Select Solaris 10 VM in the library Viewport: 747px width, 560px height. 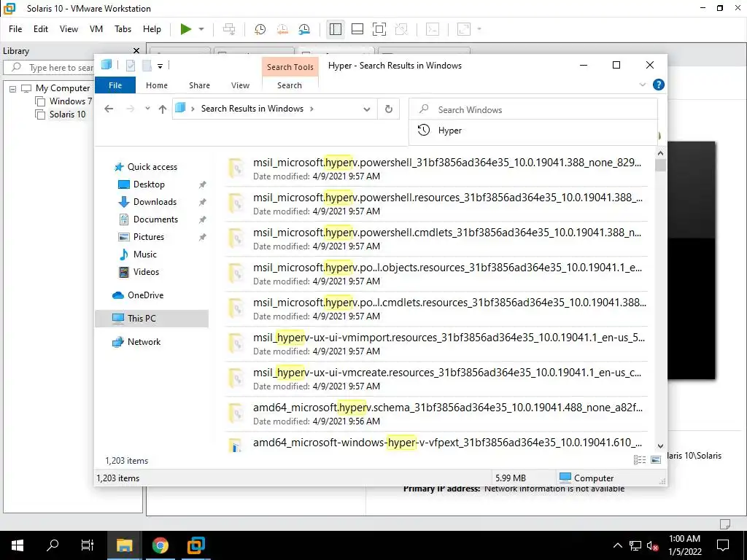coord(67,114)
